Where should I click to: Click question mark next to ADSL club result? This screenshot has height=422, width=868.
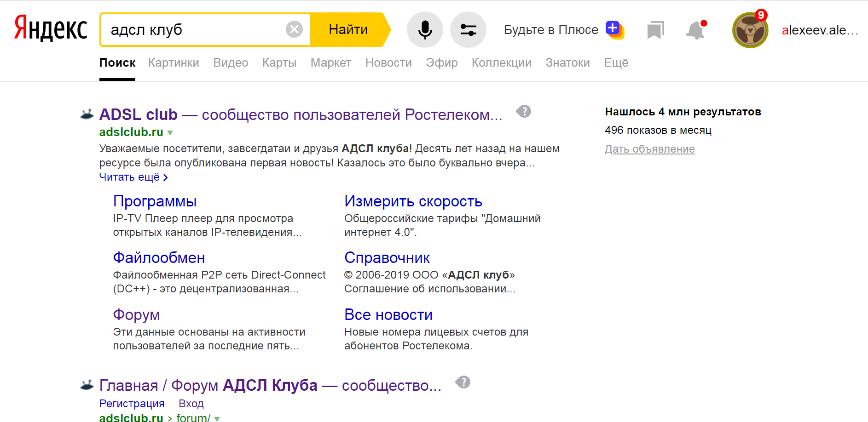(524, 112)
